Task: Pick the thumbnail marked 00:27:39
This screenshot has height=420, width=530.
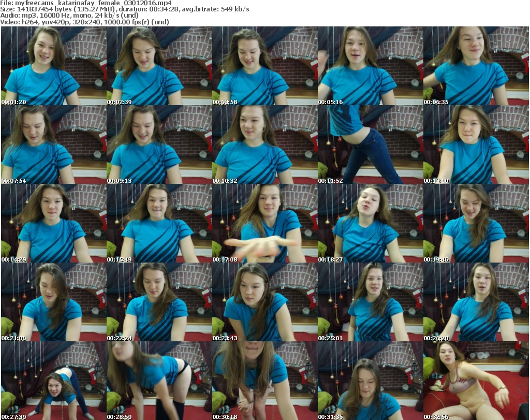Action: point(54,381)
